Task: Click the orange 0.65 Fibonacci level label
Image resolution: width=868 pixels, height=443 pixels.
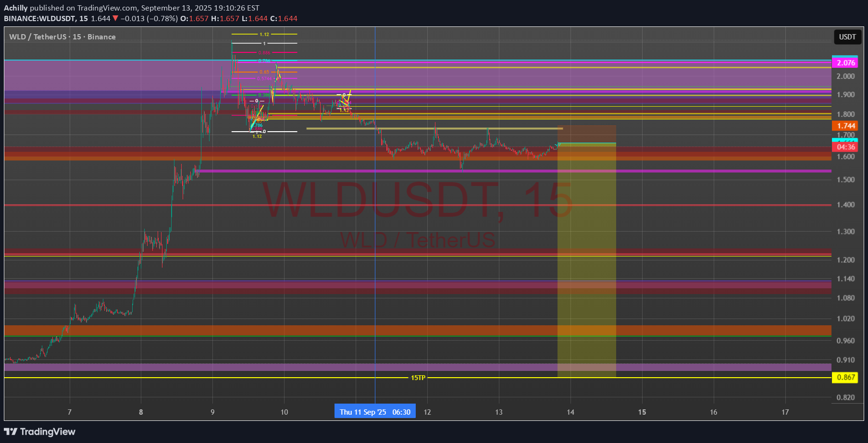Action: 264,72
